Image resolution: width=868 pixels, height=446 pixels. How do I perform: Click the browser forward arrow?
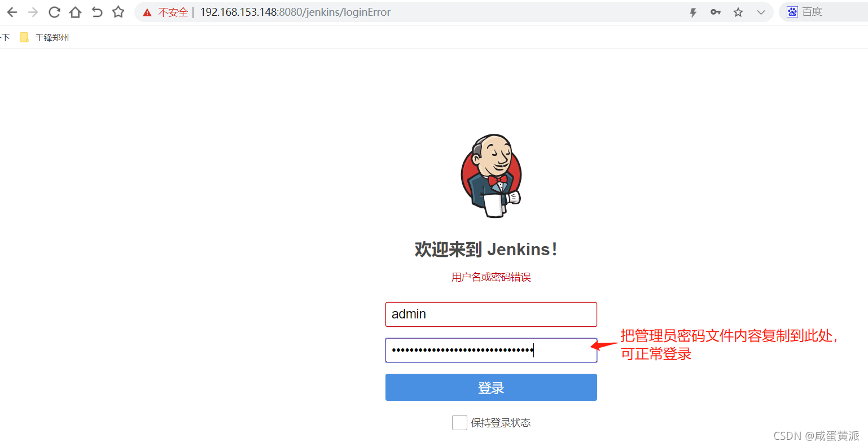tap(33, 12)
